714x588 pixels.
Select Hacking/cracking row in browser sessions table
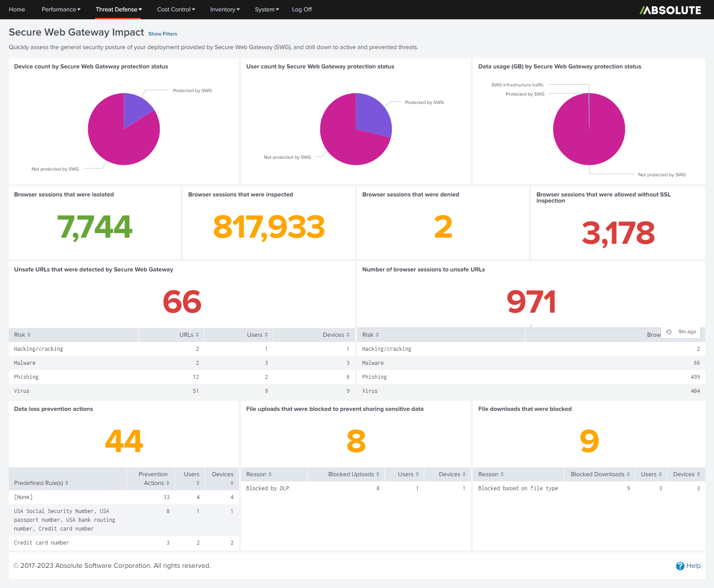coord(531,349)
